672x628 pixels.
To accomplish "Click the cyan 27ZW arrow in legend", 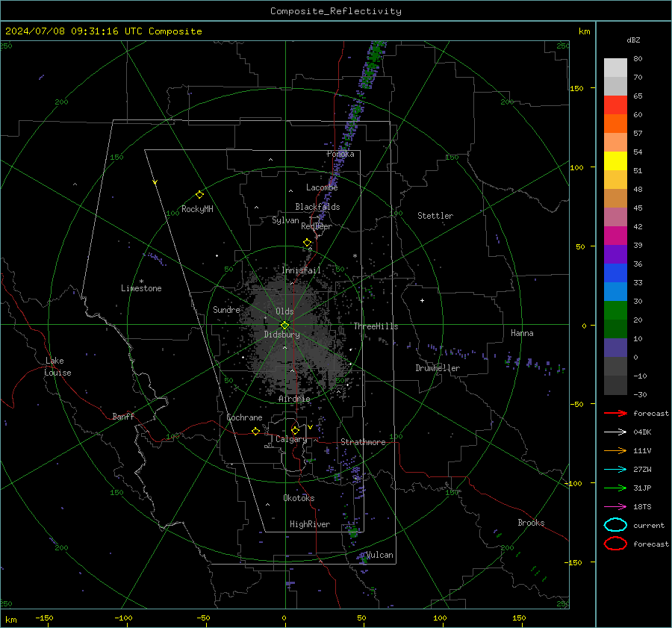I will coord(615,470).
